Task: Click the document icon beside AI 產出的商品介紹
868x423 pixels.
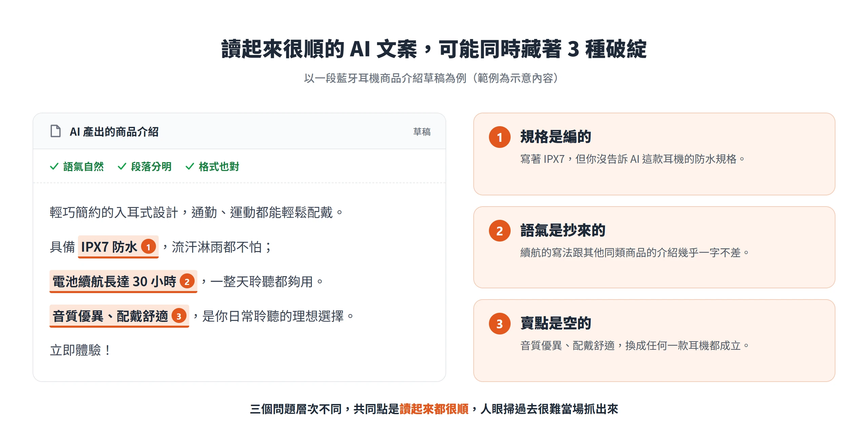Action: click(x=55, y=131)
